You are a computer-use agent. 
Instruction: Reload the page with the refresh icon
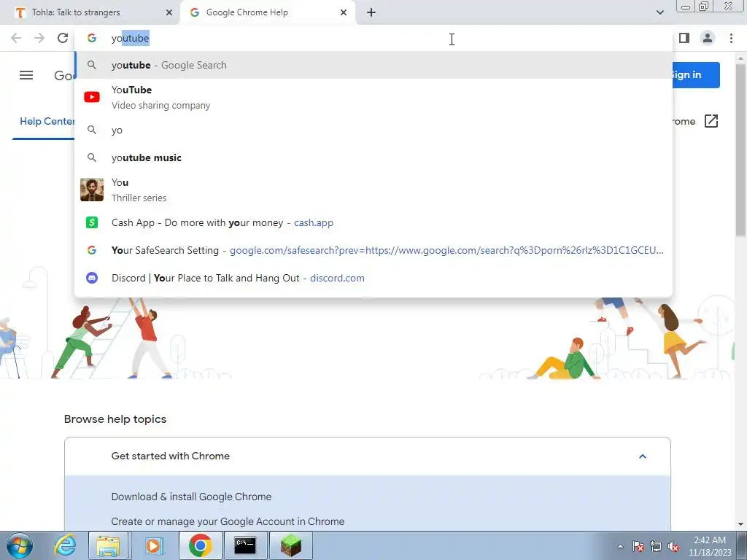pyautogui.click(x=63, y=38)
